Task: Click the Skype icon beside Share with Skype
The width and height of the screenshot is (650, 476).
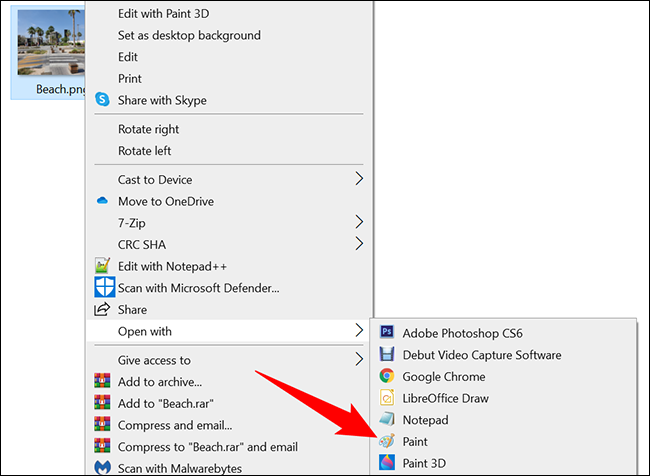Action: tap(101, 100)
